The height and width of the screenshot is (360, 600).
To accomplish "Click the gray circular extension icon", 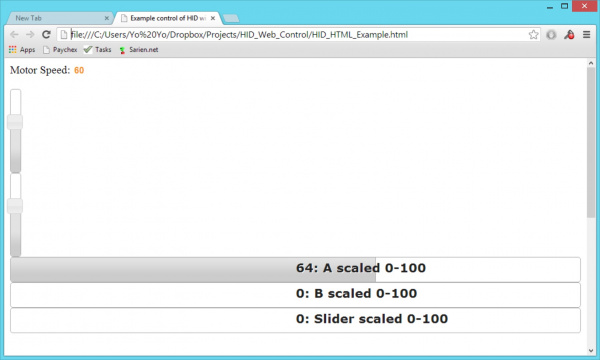I will [551, 35].
